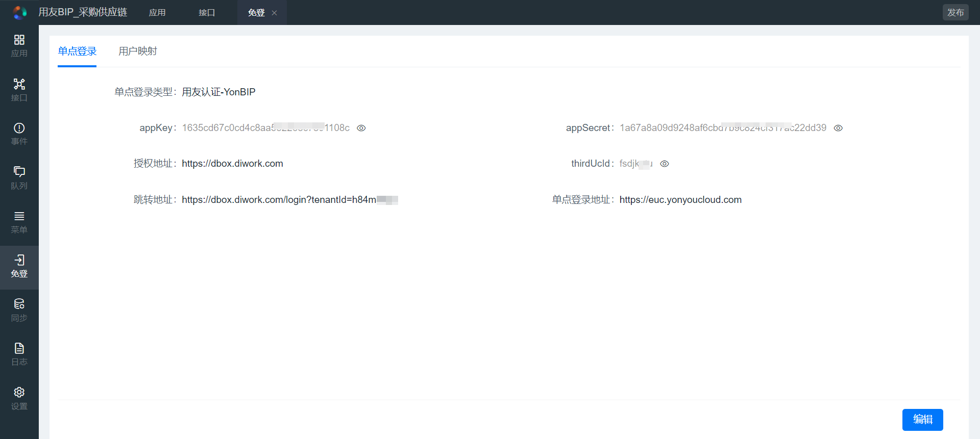The height and width of the screenshot is (439, 980).
Task: Open the 接口 sidebar section
Action: tap(19, 90)
